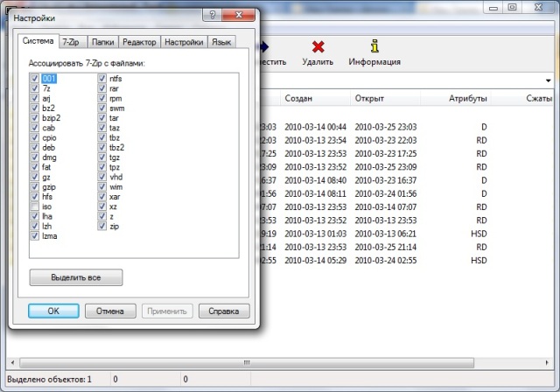Click the Выделено объектов: 1 status text

(x=49, y=379)
